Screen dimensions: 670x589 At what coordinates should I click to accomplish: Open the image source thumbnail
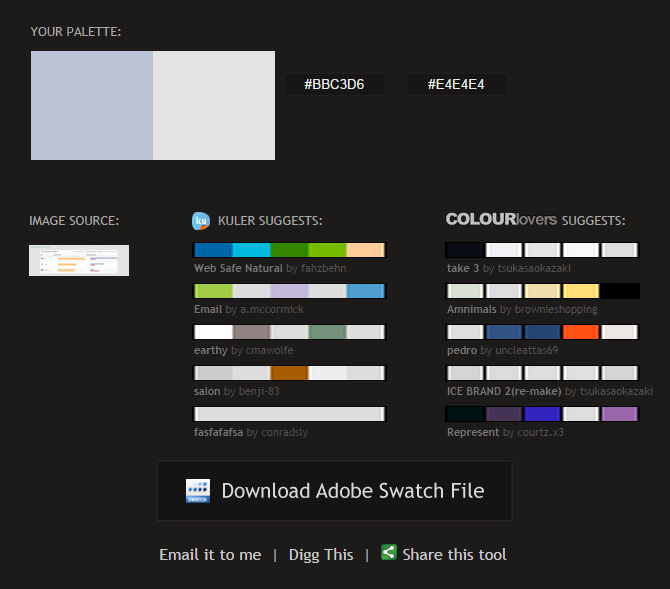point(79,260)
